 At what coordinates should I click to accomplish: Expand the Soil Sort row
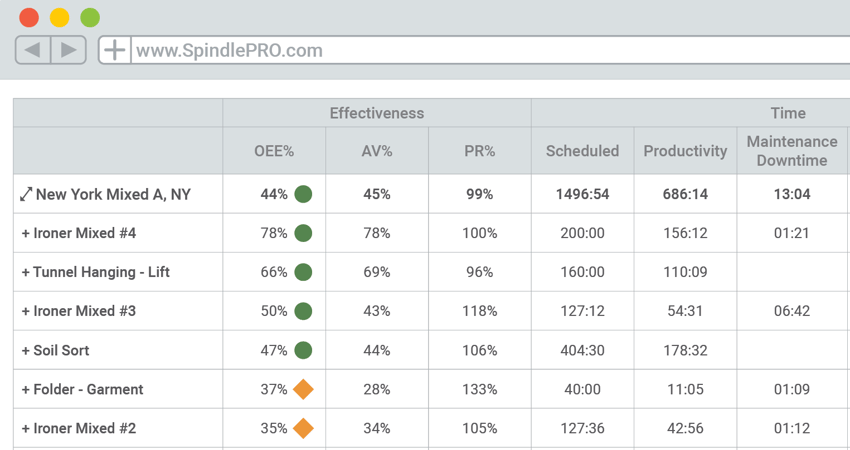point(26,350)
